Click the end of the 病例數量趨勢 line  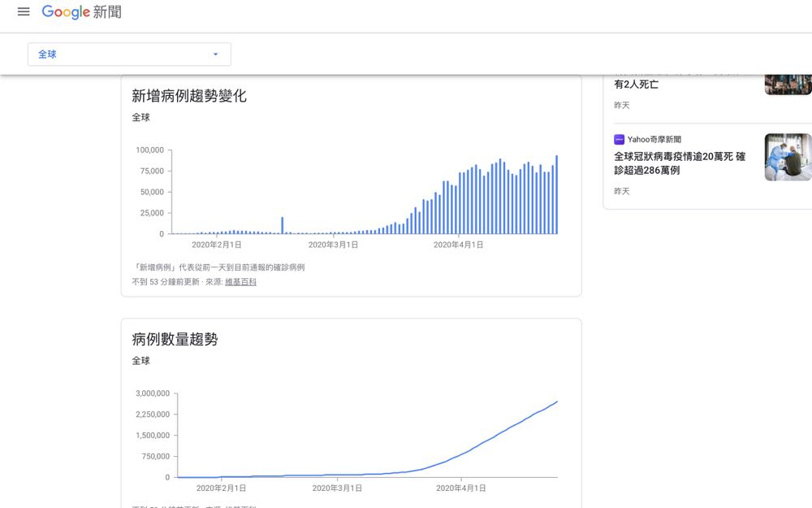[556, 402]
